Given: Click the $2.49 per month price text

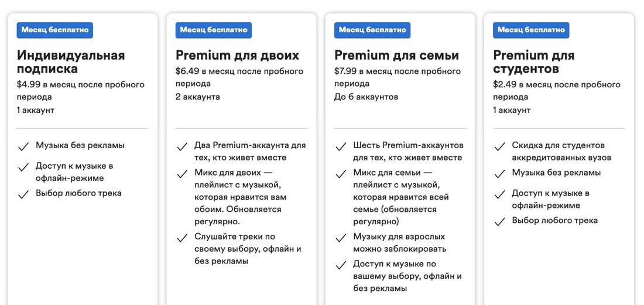Looking at the screenshot, I should tap(556, 91).
